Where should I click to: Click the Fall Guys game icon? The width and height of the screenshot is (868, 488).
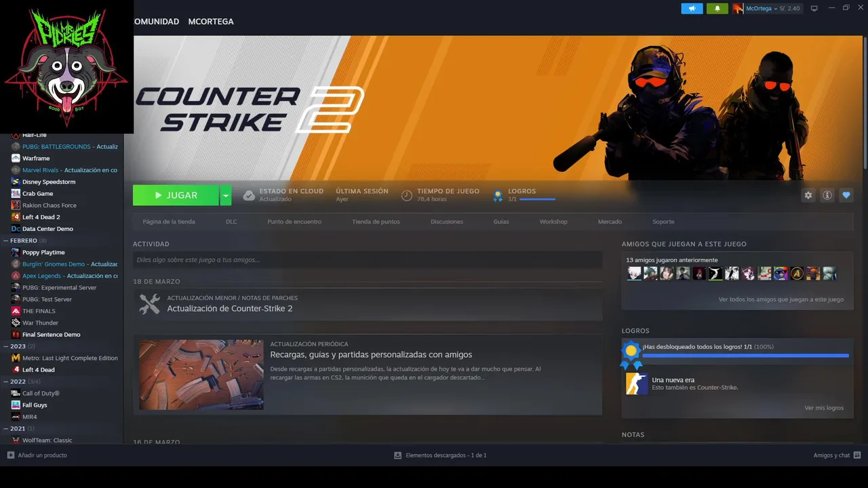(16, 405)
